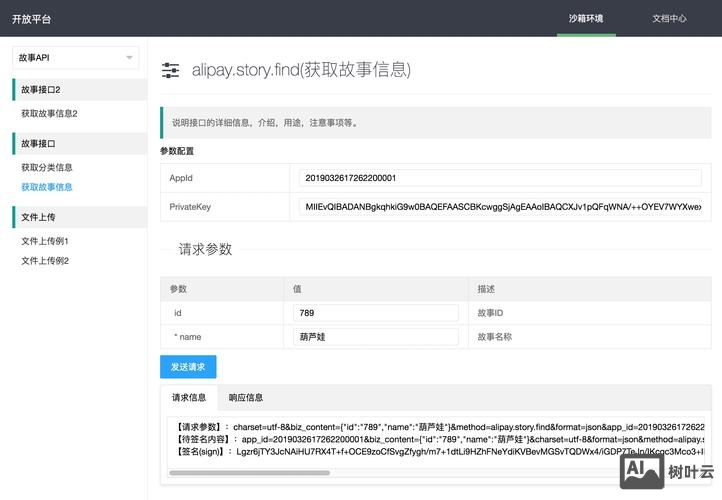Image resolution: width=722 pixels, height=500 pixels.
Task: Click the 故事ID description cell
Action: point(589,313)
